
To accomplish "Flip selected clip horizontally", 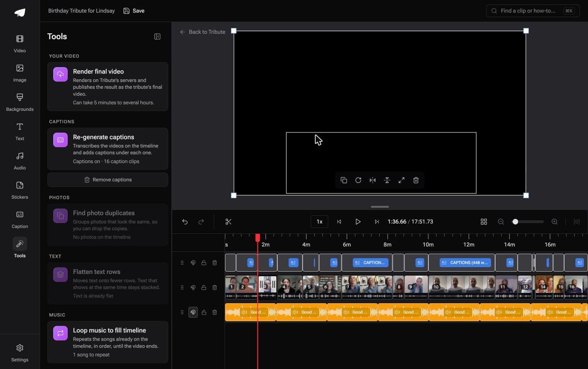I will click(x=372, y=180).
